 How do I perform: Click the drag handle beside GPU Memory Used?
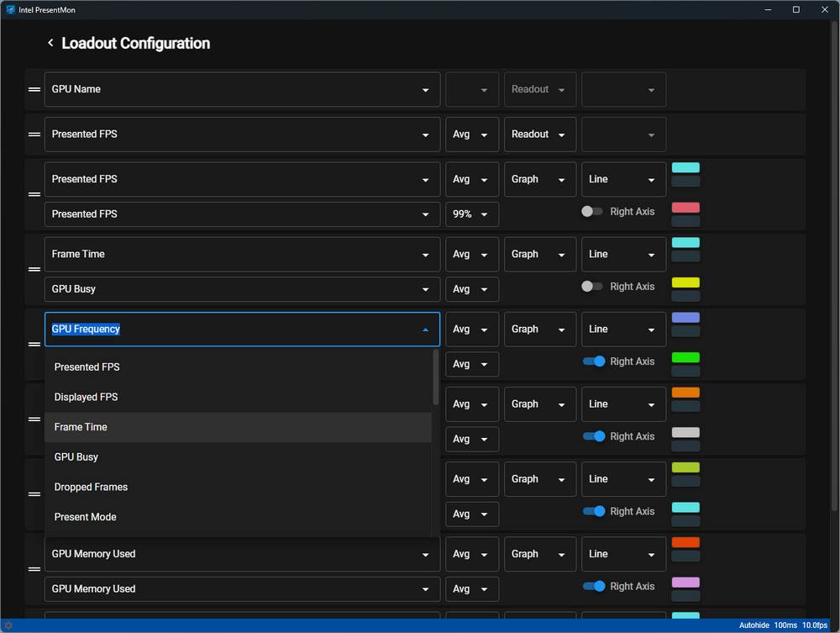(x=34, y=569)
